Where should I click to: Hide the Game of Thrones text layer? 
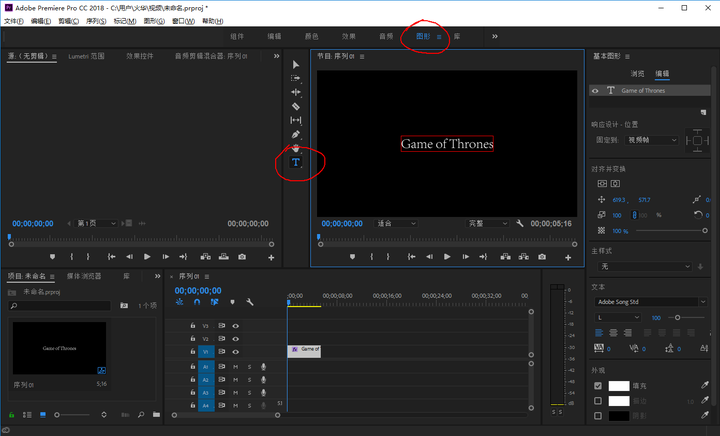point(595,91)
